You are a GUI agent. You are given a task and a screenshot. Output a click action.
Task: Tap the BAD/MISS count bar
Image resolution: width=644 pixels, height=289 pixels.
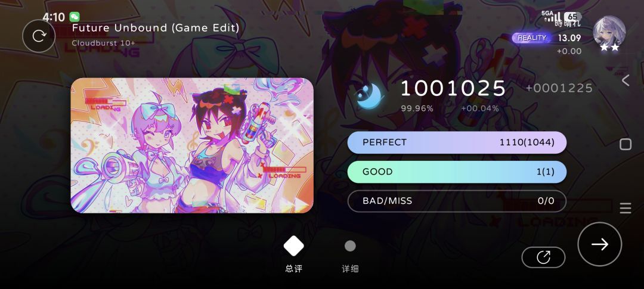pyautogui.click(x=457, y=201)
